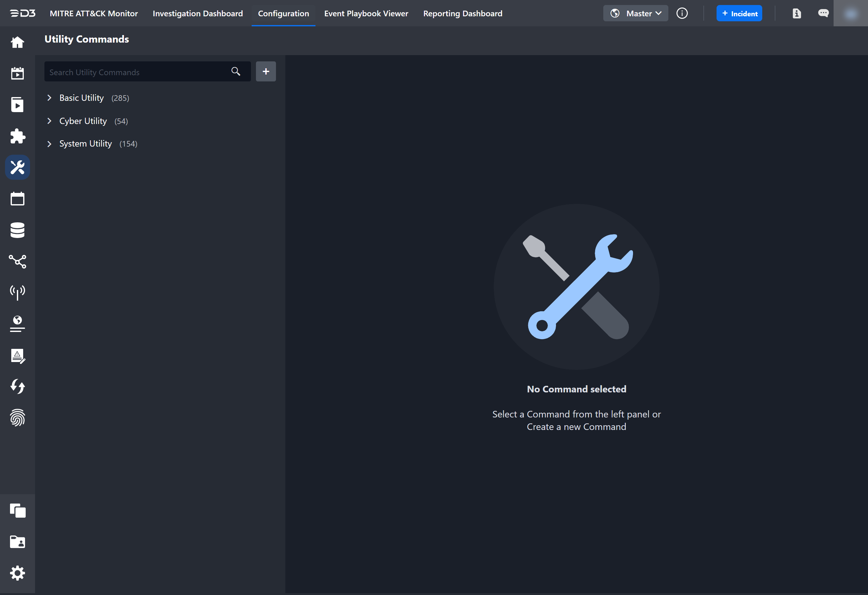Click the fingerprint icon in sidebar

17,417
